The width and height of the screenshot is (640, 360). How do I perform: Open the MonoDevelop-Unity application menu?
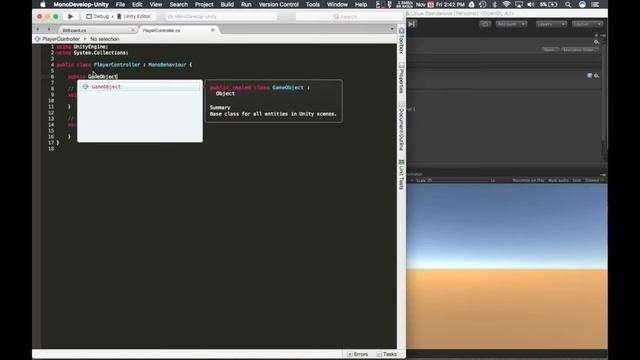point(81,4)
